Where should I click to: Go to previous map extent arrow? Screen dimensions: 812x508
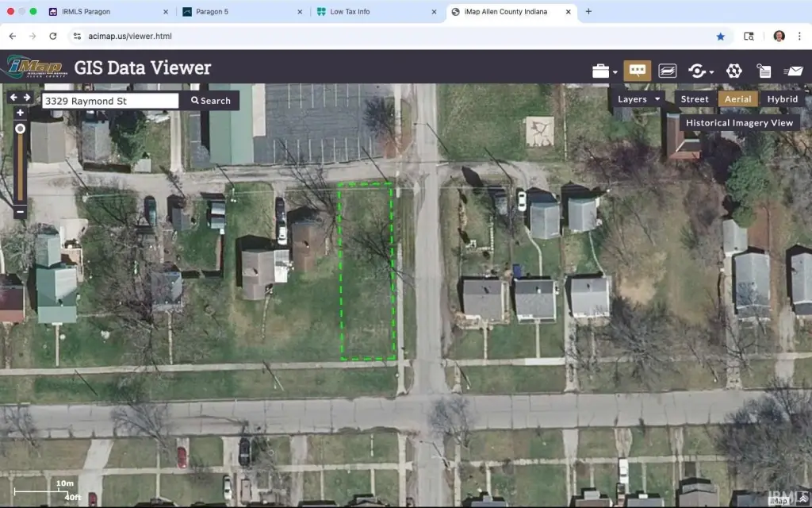coord(13,98)
